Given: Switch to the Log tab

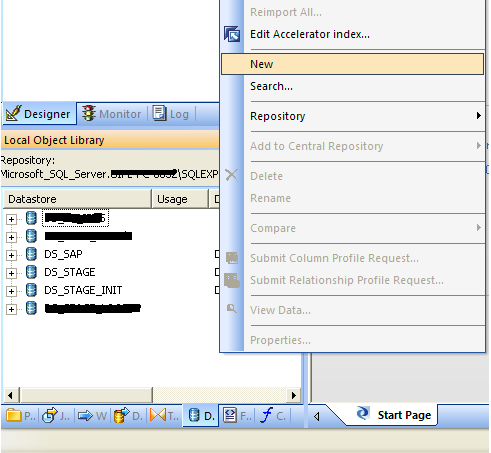Looking at the screenshot, I should [x=171, y=114].
